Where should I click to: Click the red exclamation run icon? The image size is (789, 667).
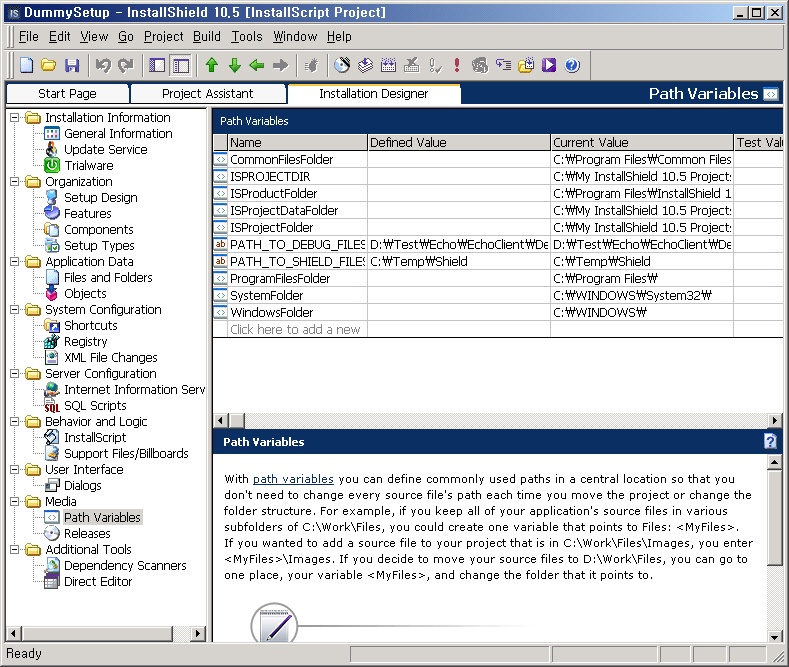457,65
